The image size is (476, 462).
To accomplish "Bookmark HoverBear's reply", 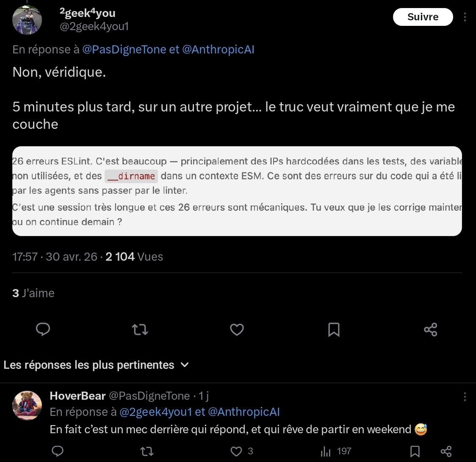I will [x=415, y=451].
